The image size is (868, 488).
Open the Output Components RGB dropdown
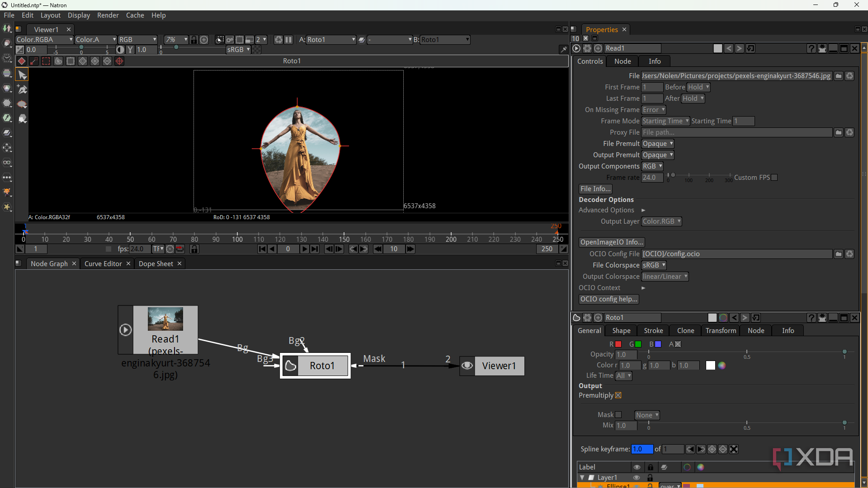652,166
